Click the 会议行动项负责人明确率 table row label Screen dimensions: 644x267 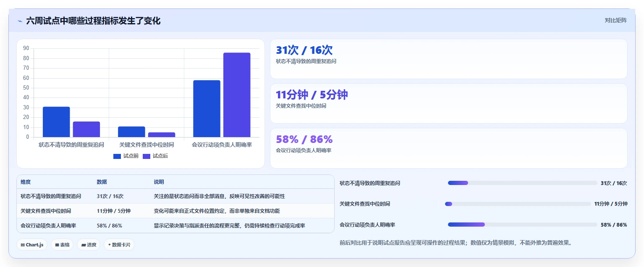pyautogui.click(x=48, y=226)
